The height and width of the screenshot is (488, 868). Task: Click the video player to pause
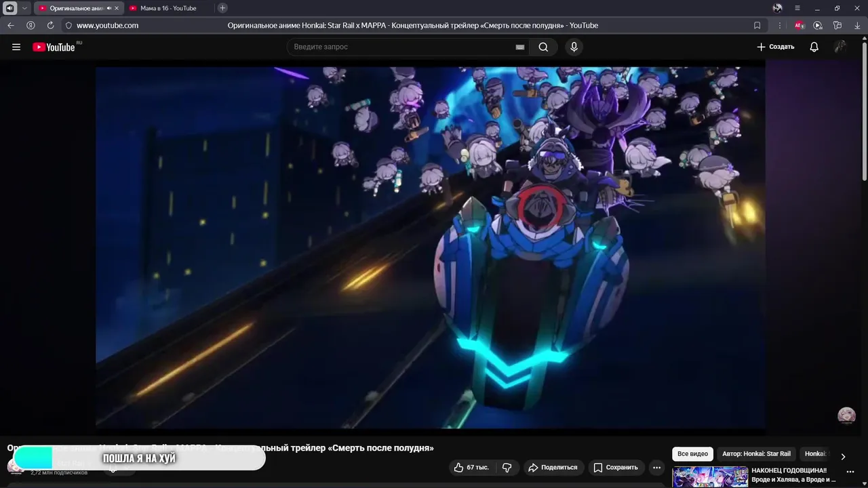tap(430, 247)
